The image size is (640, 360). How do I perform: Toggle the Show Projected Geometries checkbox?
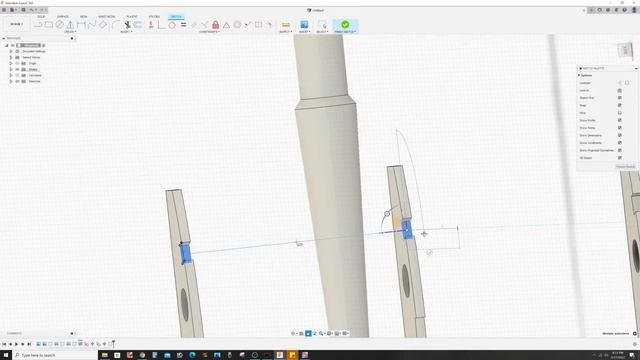[x=620, y=150]
